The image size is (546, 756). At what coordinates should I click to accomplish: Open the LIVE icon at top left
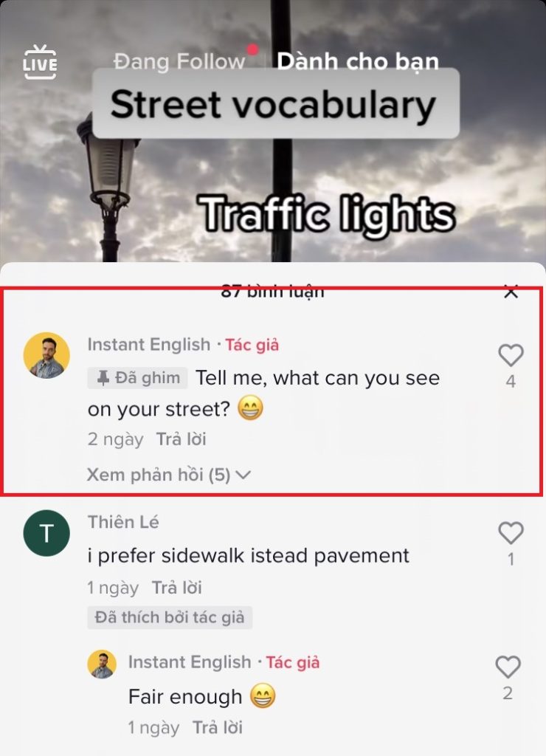tap(40, 62)
